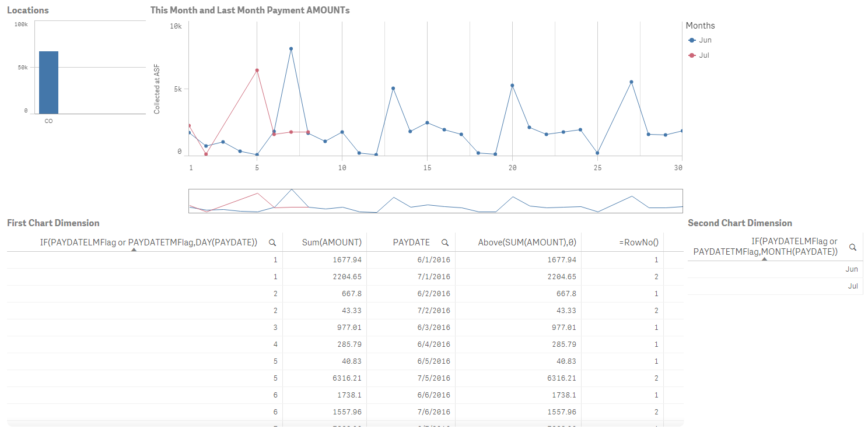
Task: Click the Jul legend label
Action: click(704, 55)
